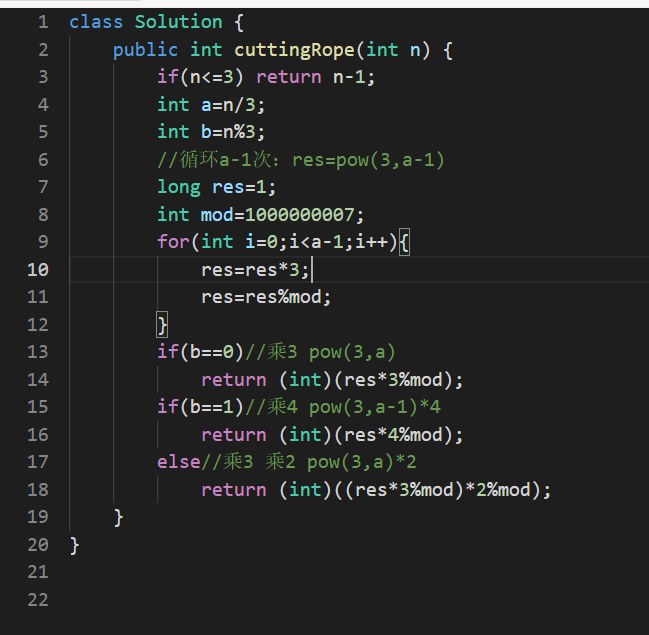The height and width of the screenshot is (635, 649).
Task: Click the comment 'pow(3,a-1)*4' on line 15
Action: (x=375, y=407)
